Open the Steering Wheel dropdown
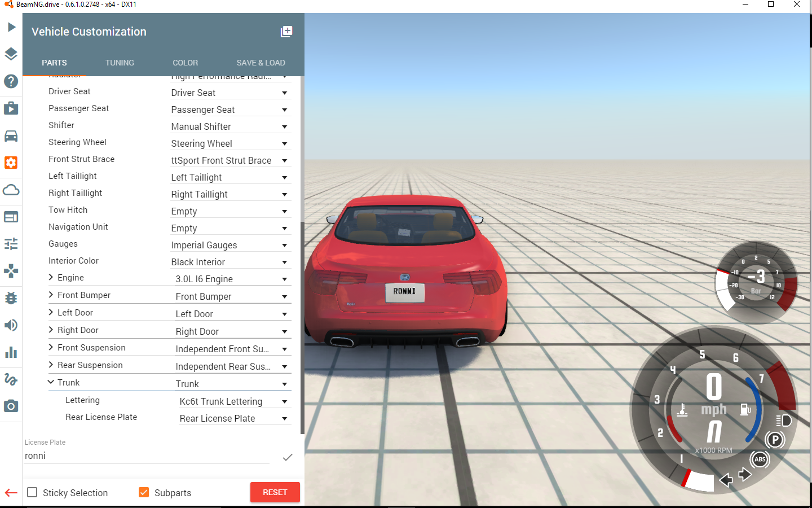812x508 pixels. coord(231,143)
